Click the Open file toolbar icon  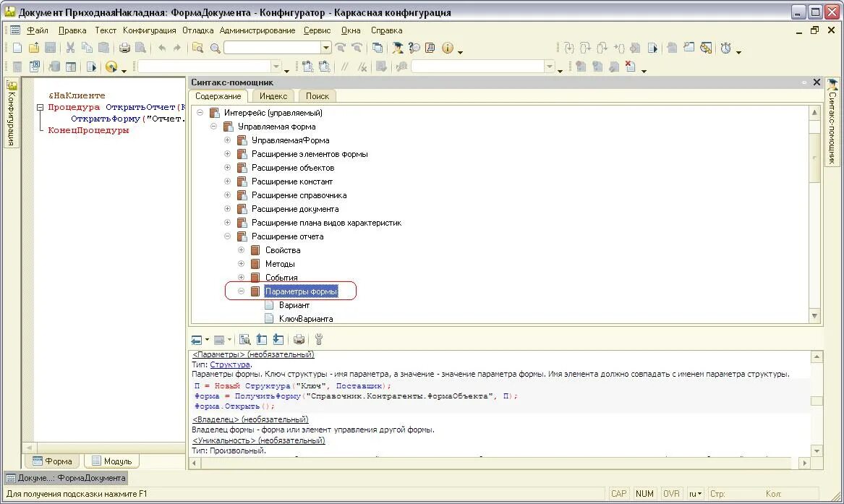(34, 48)
